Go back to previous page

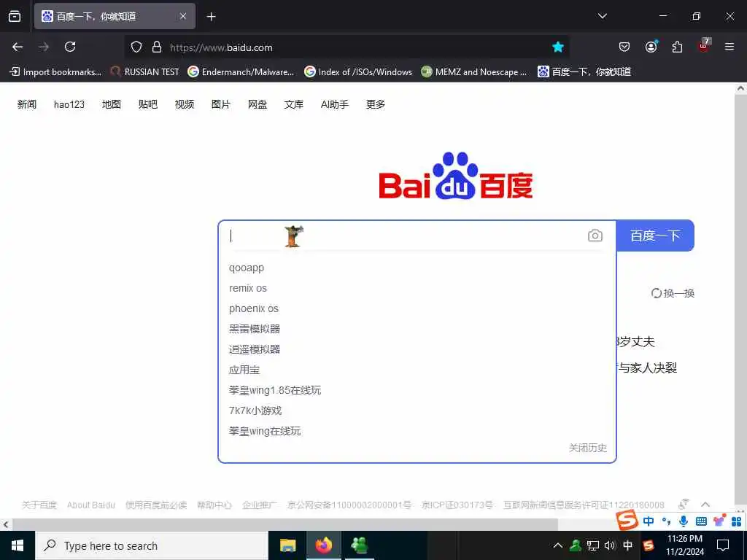[x=18, y=47]
